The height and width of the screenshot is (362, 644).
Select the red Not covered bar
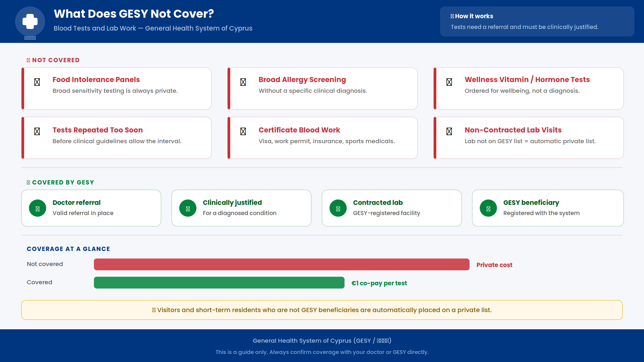(282, 264)
